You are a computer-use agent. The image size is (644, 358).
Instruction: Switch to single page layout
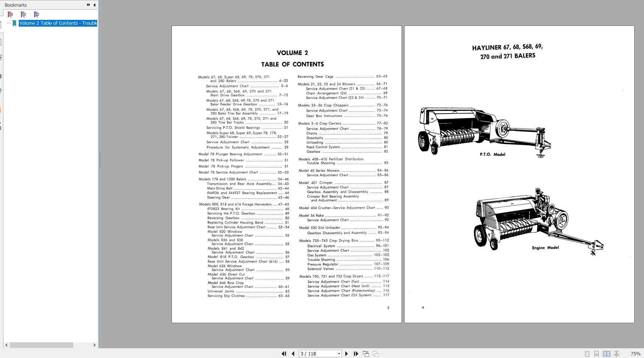[587, 354]
